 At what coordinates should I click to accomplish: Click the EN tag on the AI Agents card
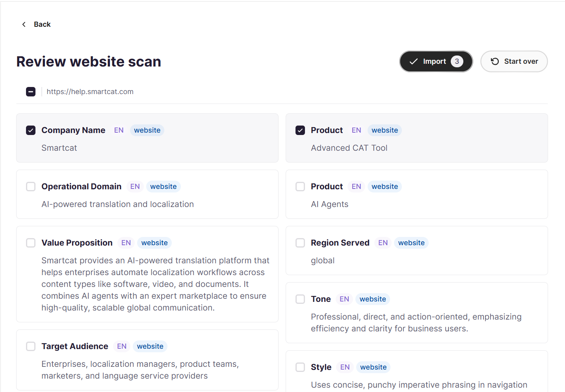357,187
